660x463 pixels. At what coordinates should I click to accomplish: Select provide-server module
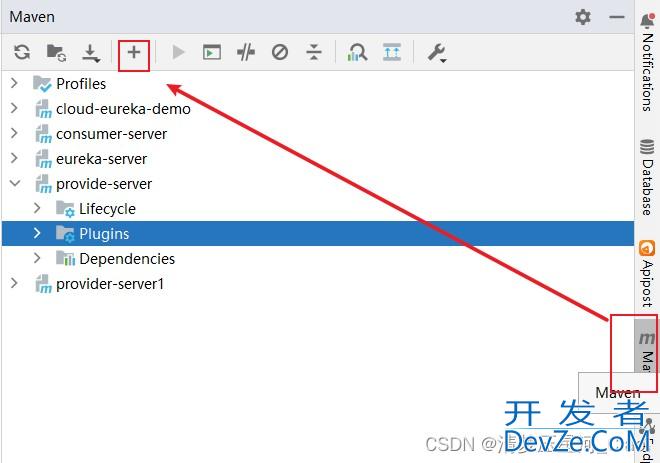(x=104, y=184)
